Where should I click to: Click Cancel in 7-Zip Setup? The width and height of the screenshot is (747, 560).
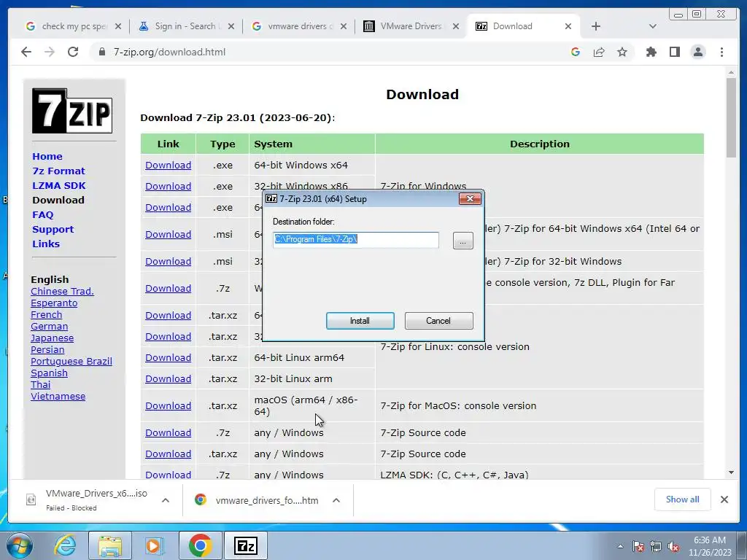pyautogui.click(x=438, y=321)
